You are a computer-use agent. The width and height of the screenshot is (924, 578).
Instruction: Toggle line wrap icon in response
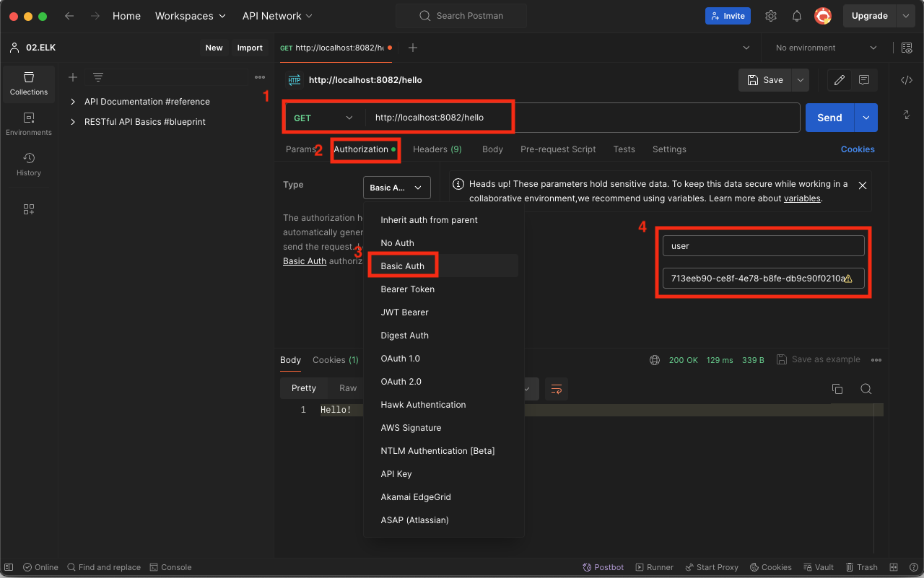[557, 389]
